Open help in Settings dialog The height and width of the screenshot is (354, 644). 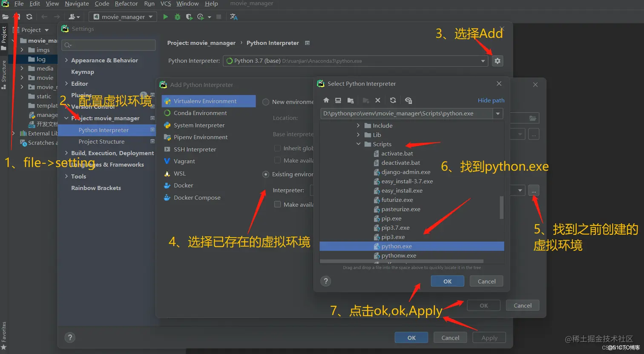70,338
